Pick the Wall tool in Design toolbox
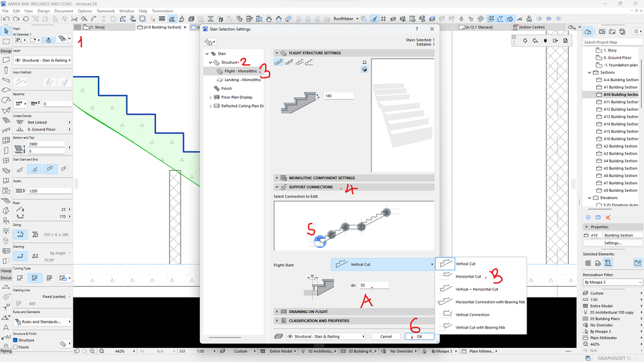This screenshot has width=644, height=362. click(6, 60)
